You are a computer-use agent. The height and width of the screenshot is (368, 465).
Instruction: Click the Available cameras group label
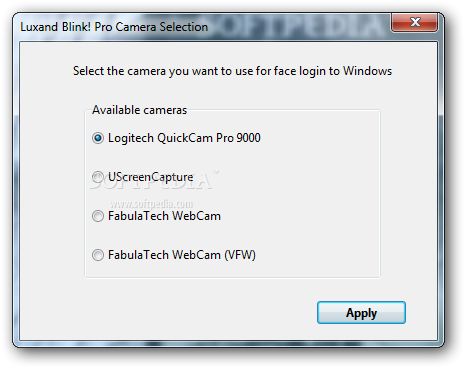point(139,110)
